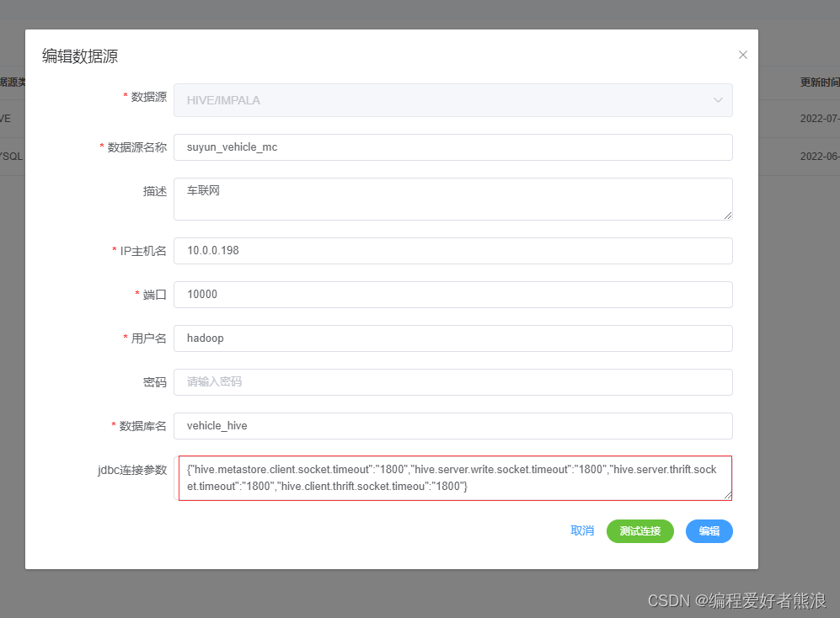Select the 密码 field with placeholder 请输入密码
The image size is (840, 618).
click(453, 381)
